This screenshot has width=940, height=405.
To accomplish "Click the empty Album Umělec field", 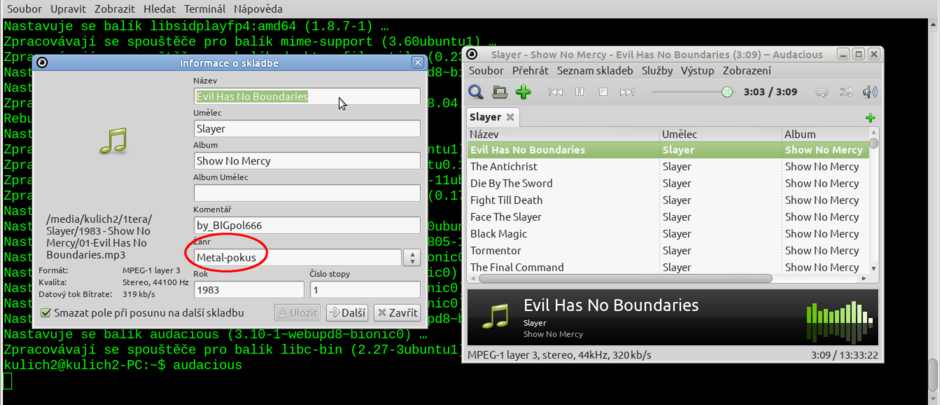I will [307, 193].
